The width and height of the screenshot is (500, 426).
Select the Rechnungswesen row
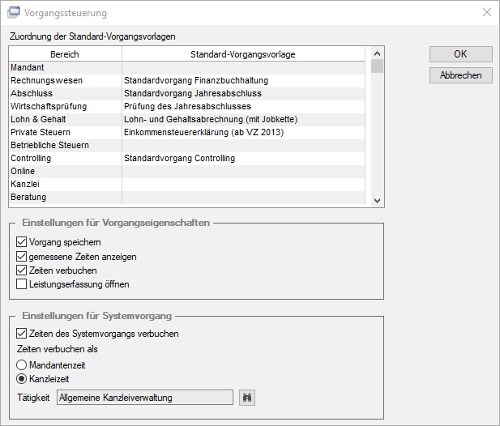[x=187, y=80]
